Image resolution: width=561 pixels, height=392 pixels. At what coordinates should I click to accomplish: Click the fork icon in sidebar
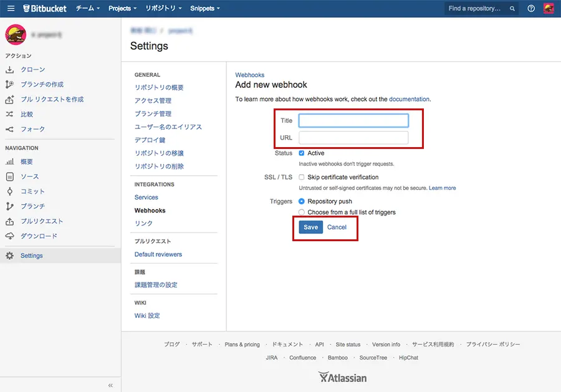(x=10, y=130)
